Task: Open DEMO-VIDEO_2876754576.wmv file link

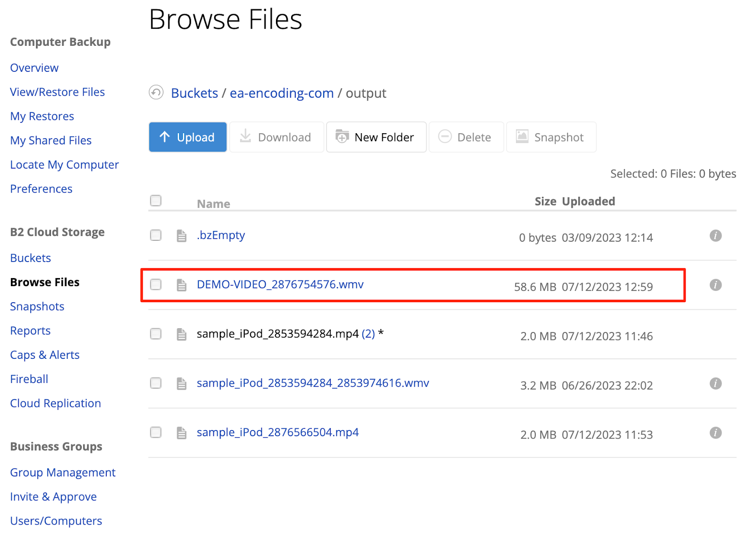Action: pos(280,284)
